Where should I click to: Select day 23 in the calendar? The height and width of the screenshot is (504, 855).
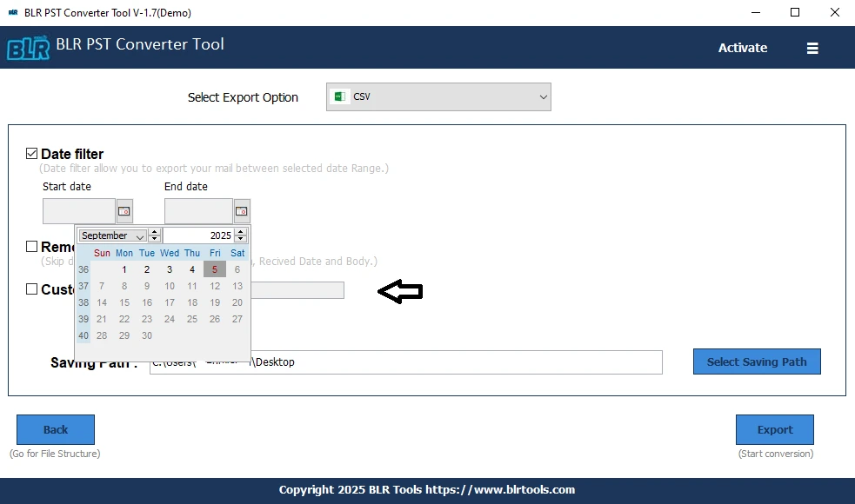click(147, 319)
